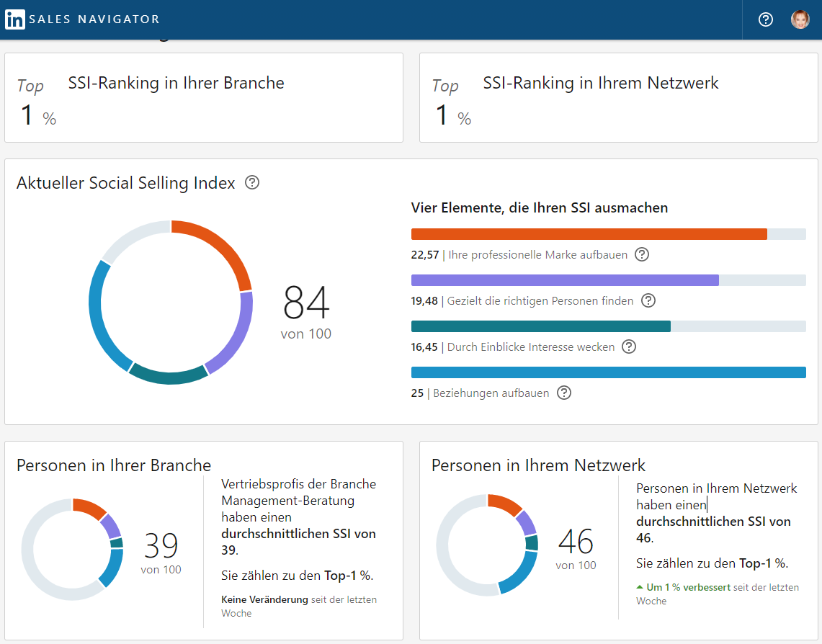Click the score 84 von 100

pyautogui.click(x=306, y=313)
